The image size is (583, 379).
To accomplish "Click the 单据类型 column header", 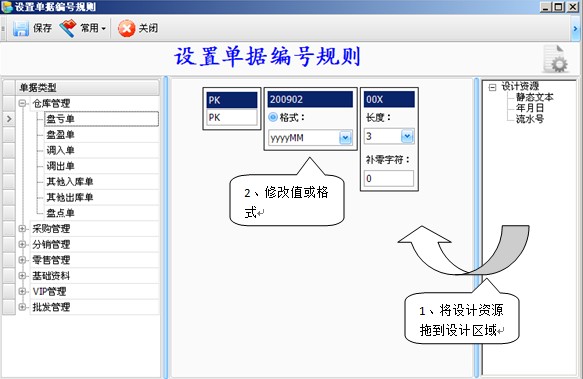I will tap(88, 87).
